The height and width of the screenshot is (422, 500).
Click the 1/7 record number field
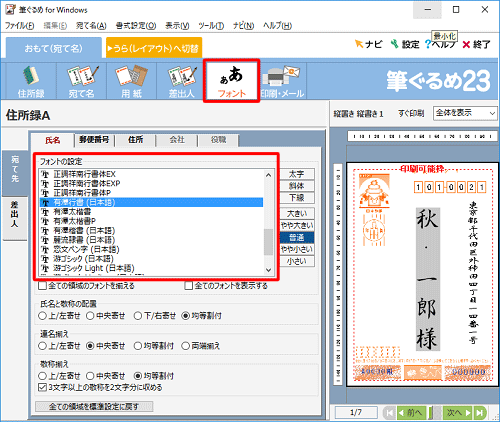click(x=356, y=413)
